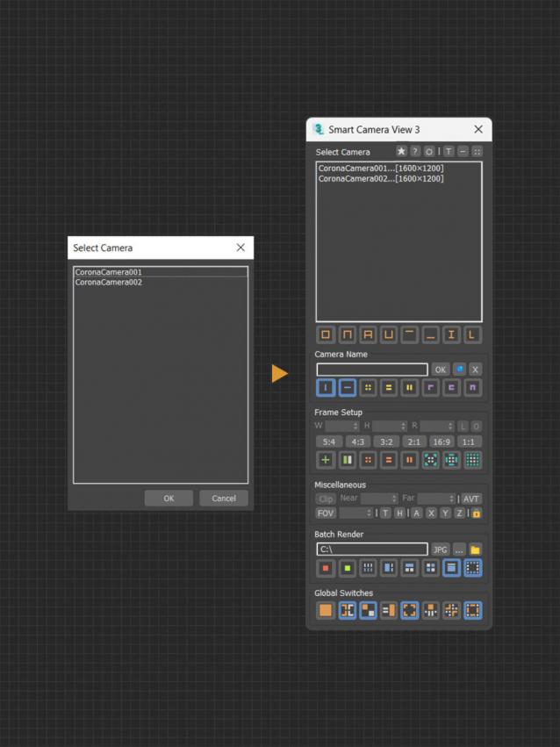
Task: Toggle the T button in Select Camera header
Action: pos(449,152)
